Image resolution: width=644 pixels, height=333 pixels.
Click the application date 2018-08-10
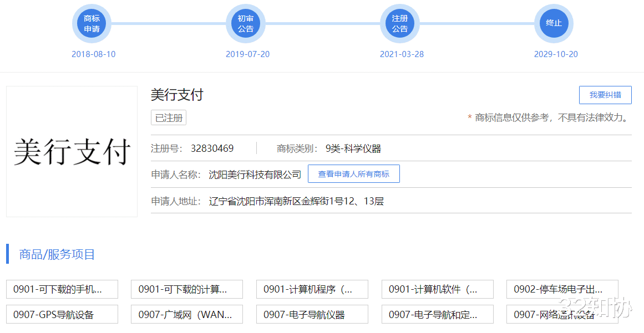(93, 54)
